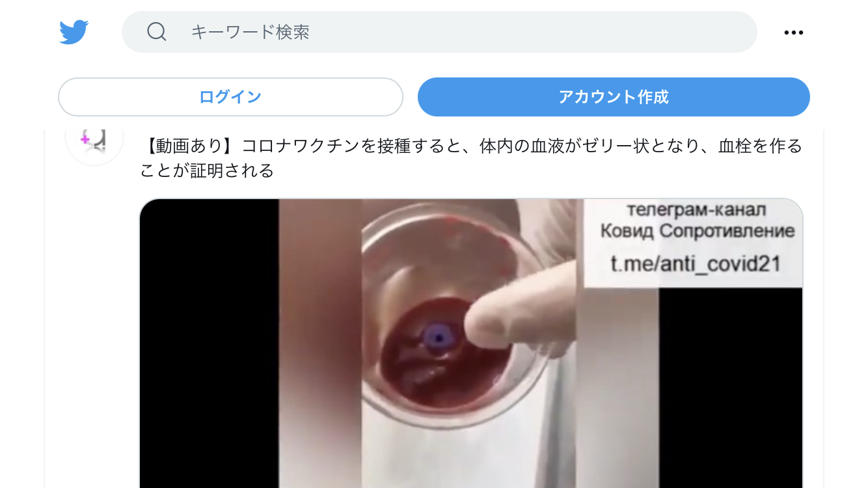Open the tweet text about コロナワクチン
Viewport: 868px width, 488px height.
click(471, 158)
